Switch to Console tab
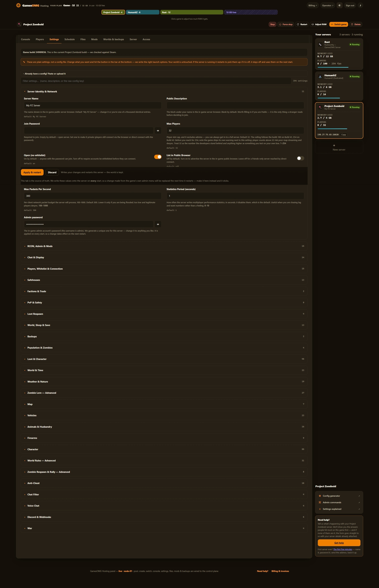 (x=26, y=39)
